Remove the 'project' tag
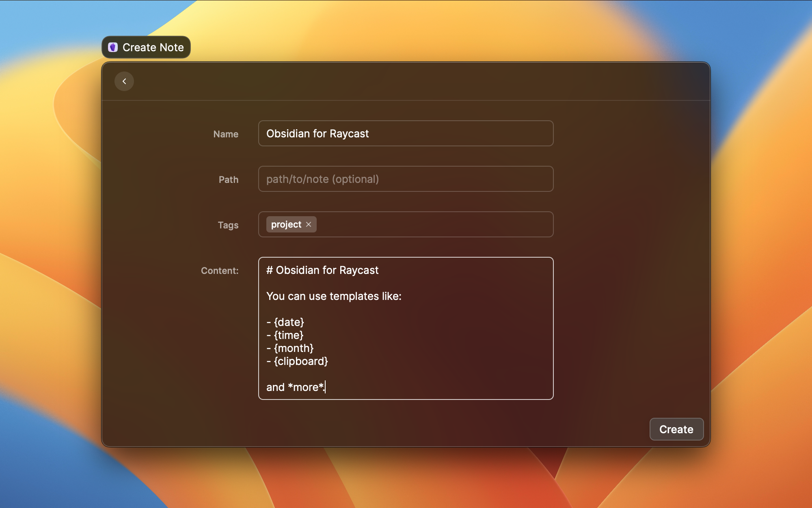Viewport: 812px width, 508px height. [309, 224]
